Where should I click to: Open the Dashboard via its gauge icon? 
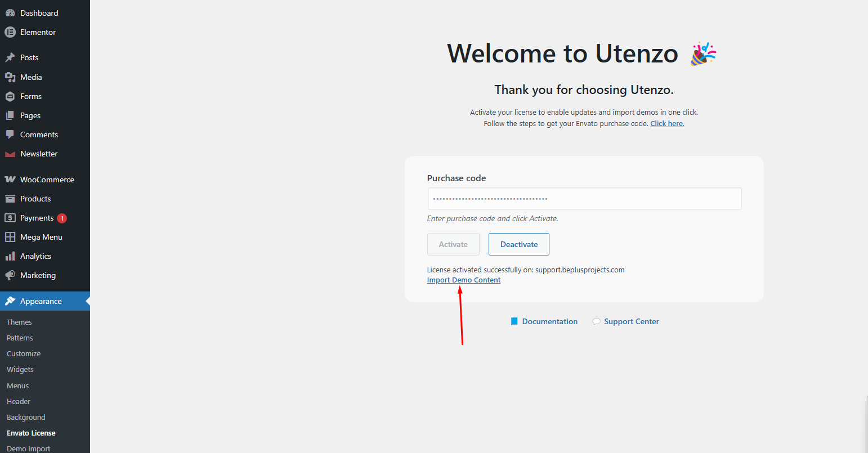pos(11,12)
